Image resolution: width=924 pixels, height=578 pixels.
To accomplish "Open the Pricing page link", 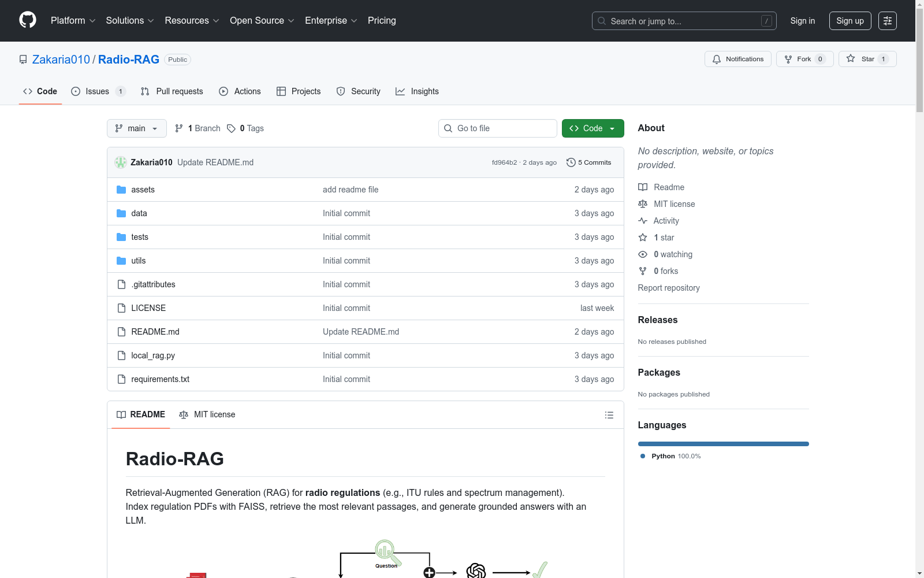I will pos(382,21).
